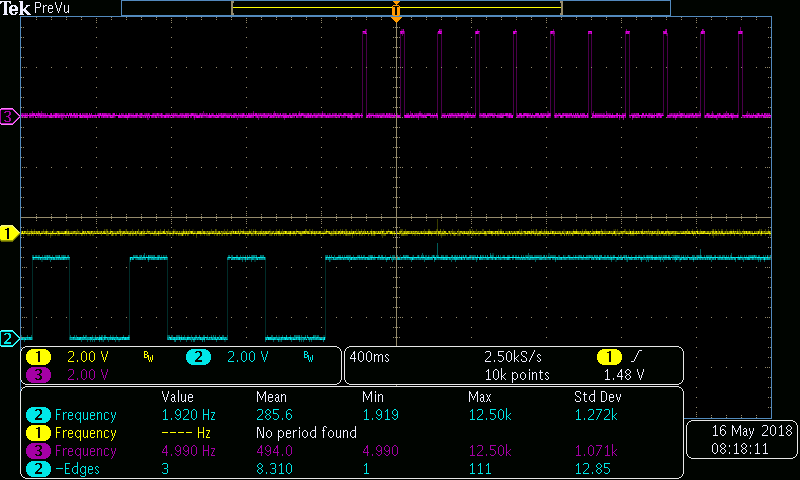The width and height of the screenshot is (800, 480).
Task: Click the 1.48 V trigger level readout
Action: [623, 375]
